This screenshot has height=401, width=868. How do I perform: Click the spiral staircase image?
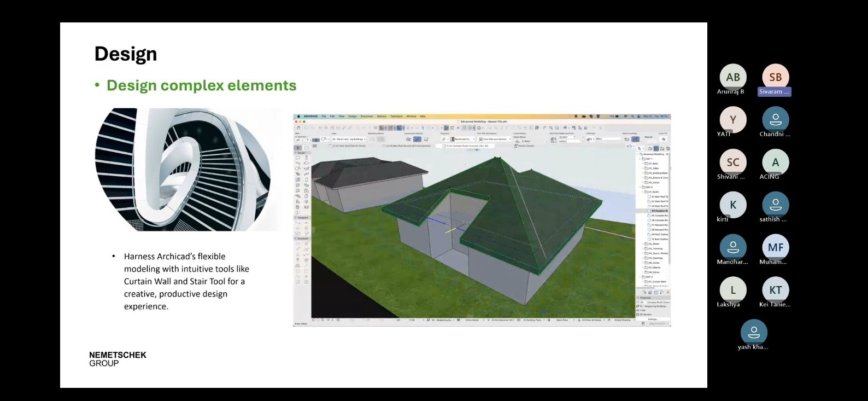[183, 170]
